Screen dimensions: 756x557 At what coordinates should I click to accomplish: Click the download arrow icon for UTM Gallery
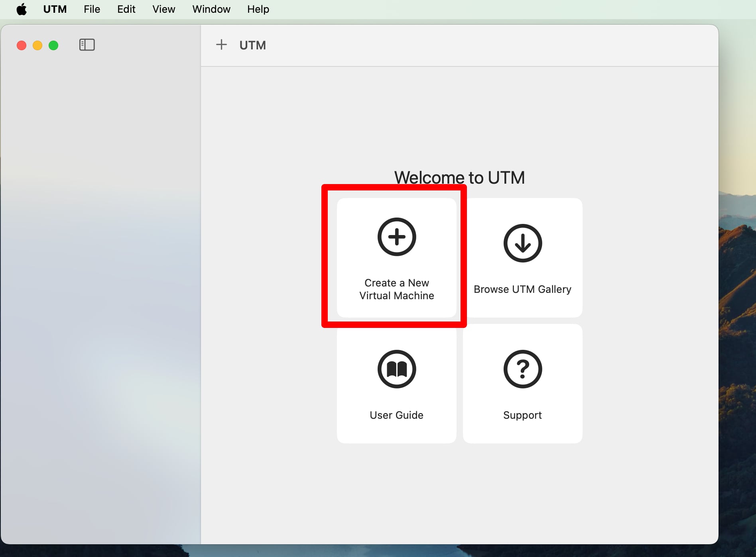pyautogui.click(x=522, y=243)
